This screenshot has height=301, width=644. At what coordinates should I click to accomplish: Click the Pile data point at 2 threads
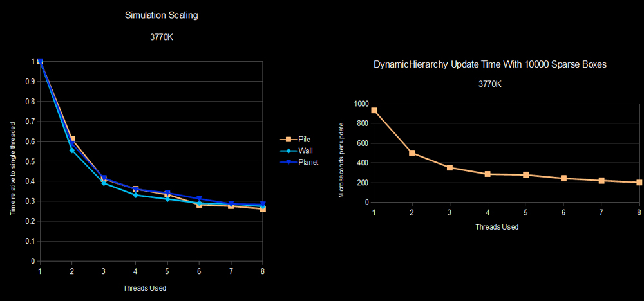tap(72, 139)
